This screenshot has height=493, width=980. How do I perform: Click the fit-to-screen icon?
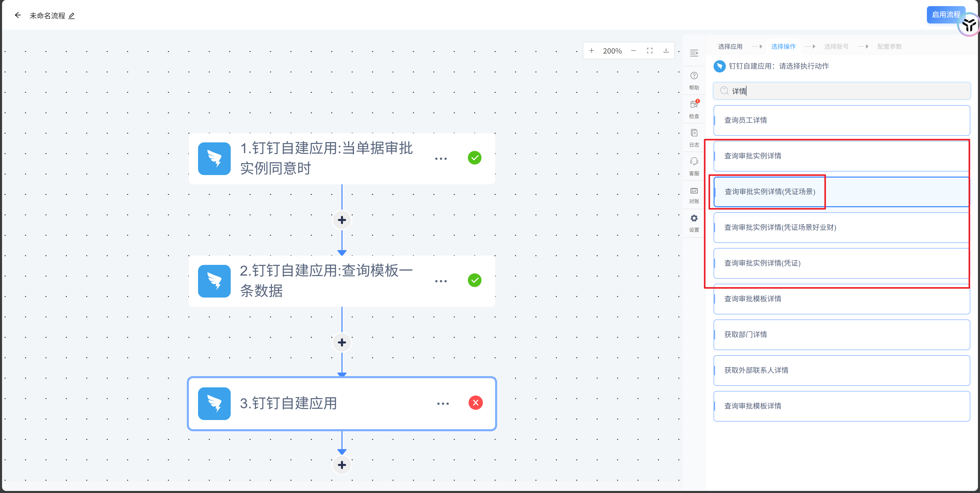(x=650, y=51)
